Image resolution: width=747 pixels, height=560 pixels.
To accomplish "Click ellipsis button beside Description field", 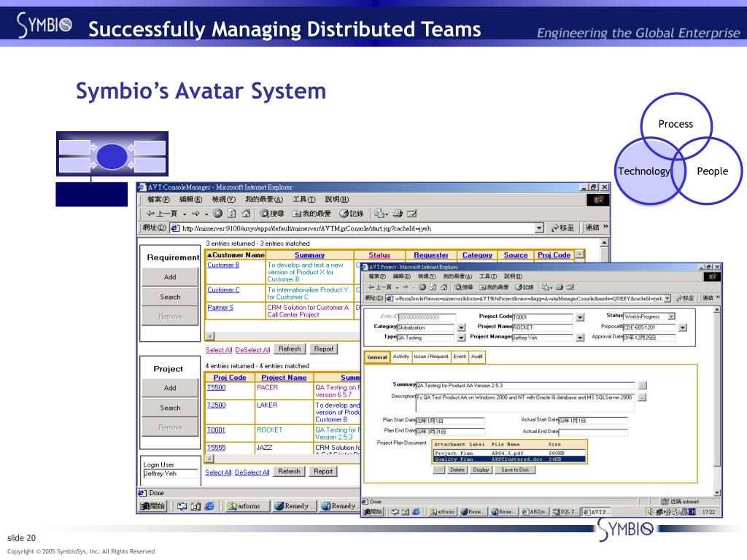I will pyautogui.click(x=642, y=397).
